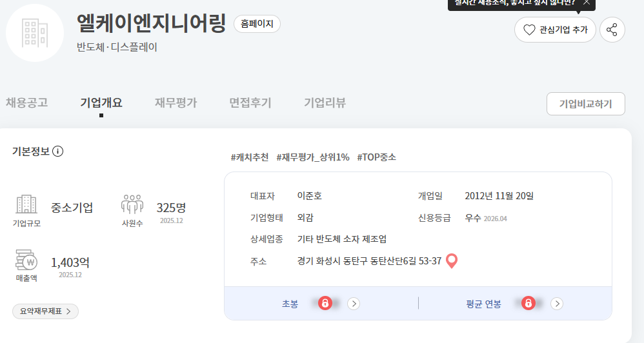The height and width of the screenshot is (343, 644).
Task: Open 요약재무제표 button
Action: (x=45, y=311)
